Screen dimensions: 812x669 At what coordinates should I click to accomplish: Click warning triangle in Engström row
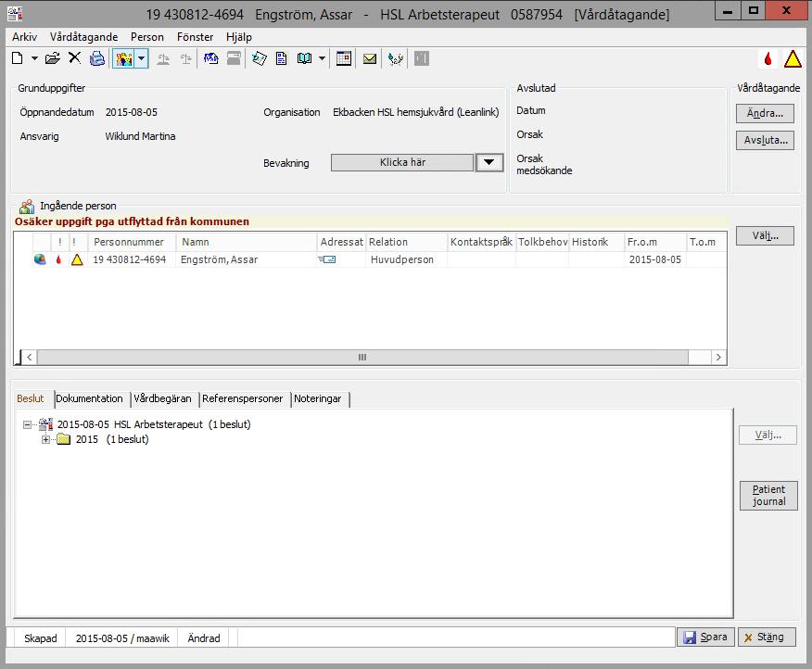[x=77, y=259]
